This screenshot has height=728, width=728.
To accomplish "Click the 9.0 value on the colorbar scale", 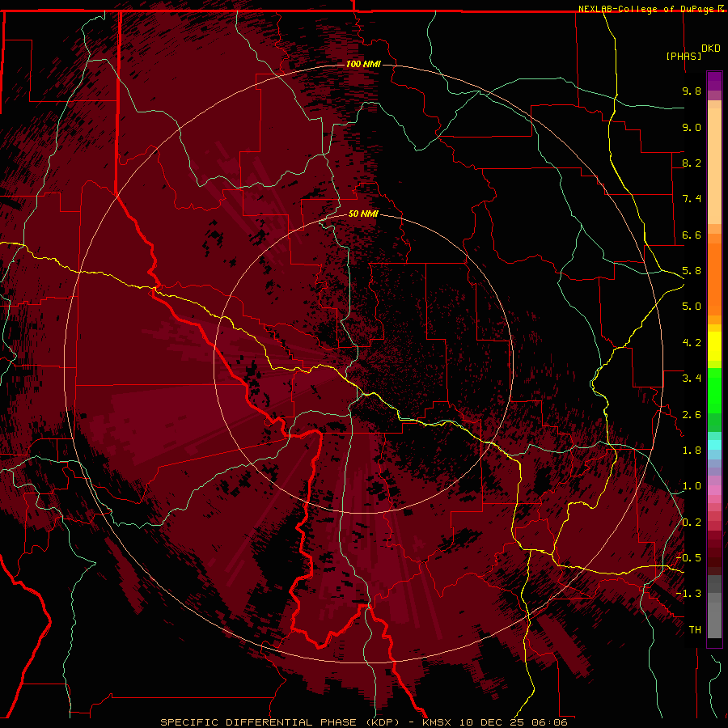I will (x=692, y=127).
